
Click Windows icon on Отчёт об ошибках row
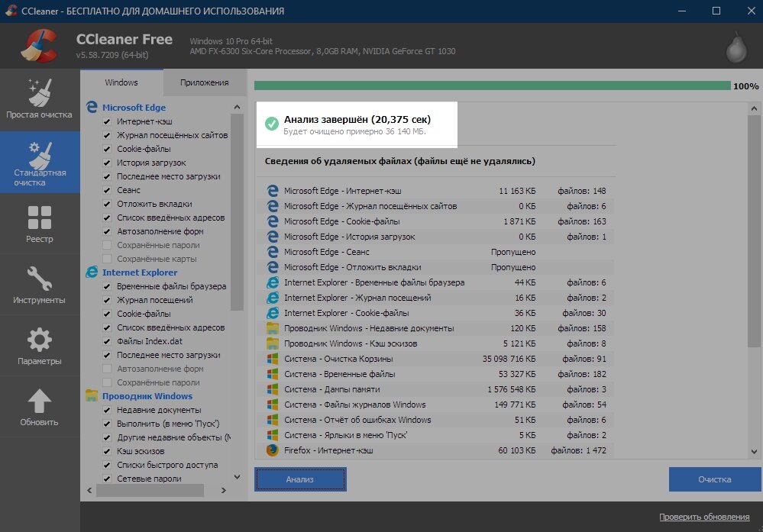[x=273, y=420]
